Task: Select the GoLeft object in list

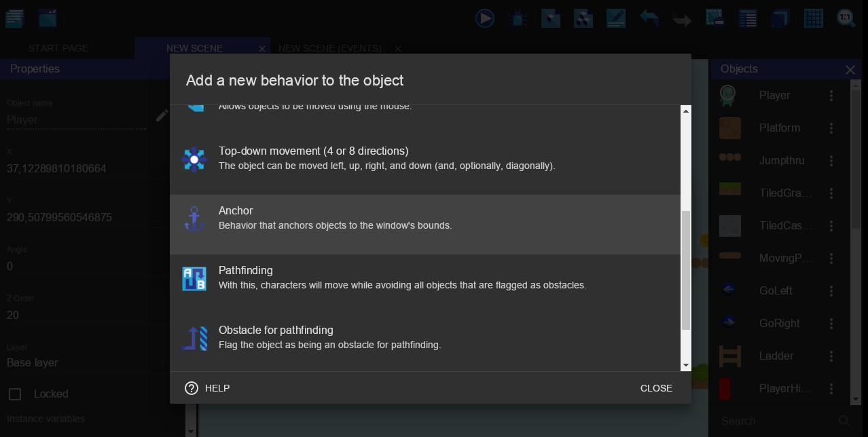Action: (781, 291)
